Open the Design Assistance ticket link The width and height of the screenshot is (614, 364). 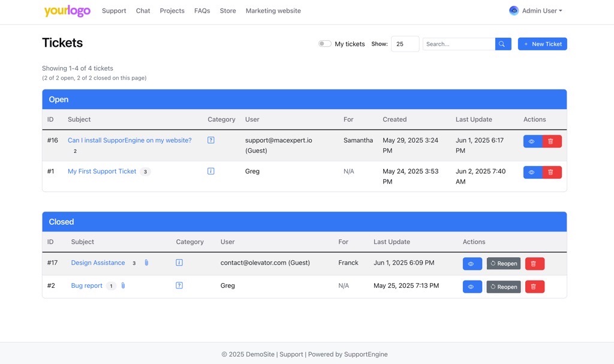(98, 262)
